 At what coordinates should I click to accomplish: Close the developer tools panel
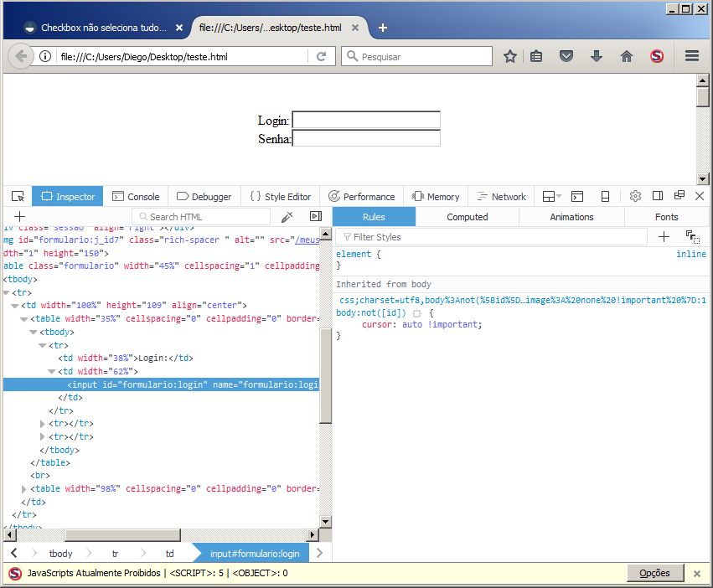pyautogui.click(x=700, y=196)
